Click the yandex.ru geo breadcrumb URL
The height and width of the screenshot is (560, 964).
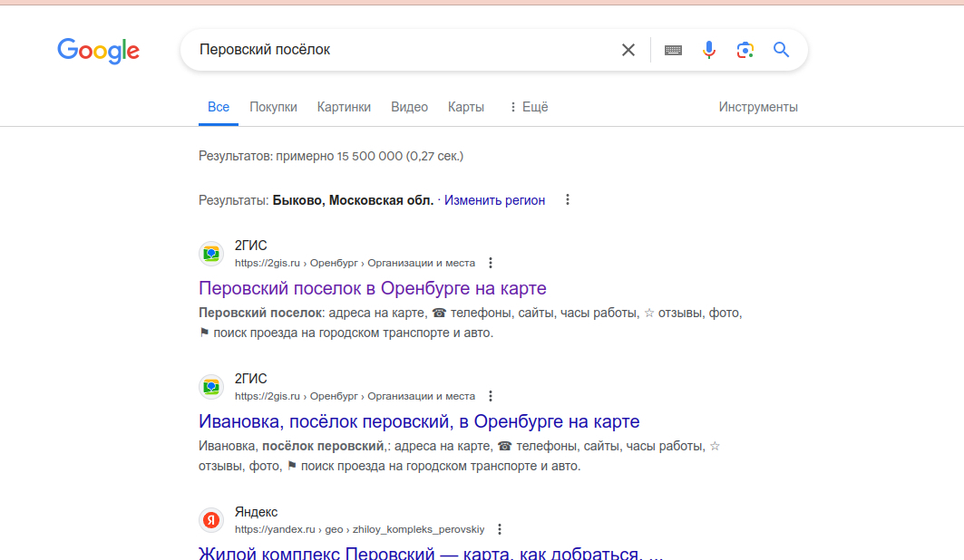(x=360, y=529)
